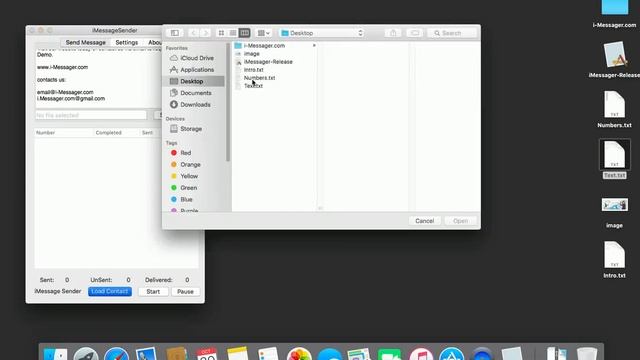Screen dimensions: 640x360
Task: Select i-Messager.com folder in file list
Action: pyautogui.click(x=264, y=45)
